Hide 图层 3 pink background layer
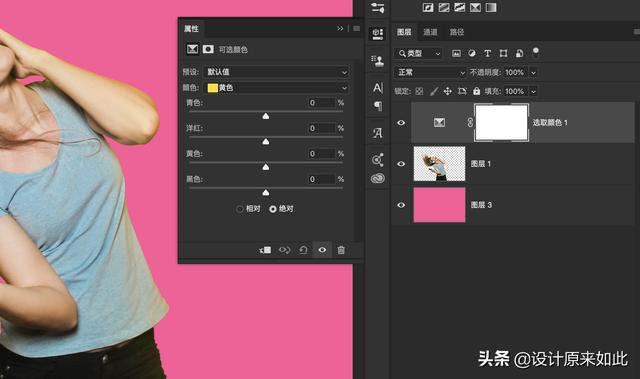Image resolution: width=640 pixels, height=379 pixels. 401,205
